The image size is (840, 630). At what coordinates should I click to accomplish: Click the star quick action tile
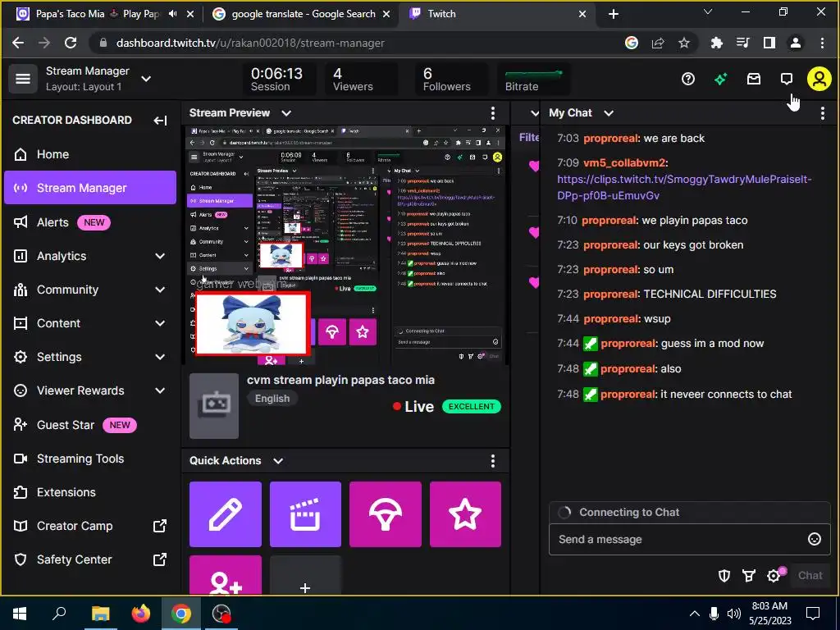465,514
